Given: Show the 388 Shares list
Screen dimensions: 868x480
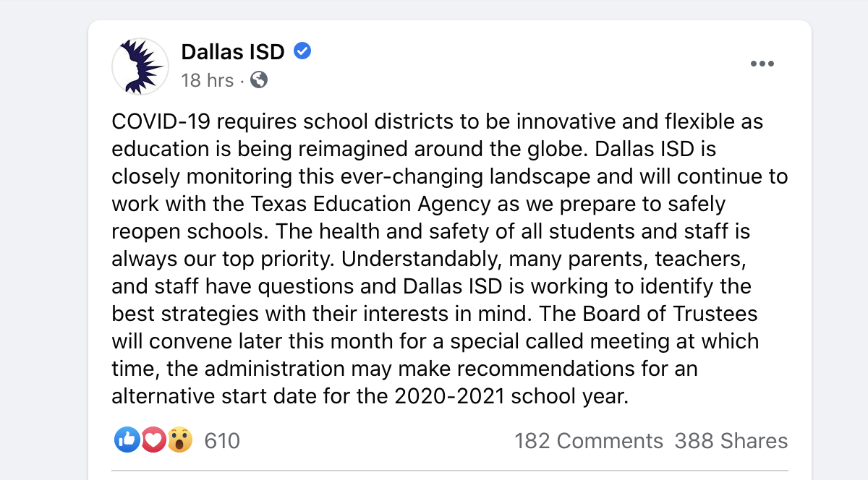Looking at the screenshot, I should click(731, 441).
